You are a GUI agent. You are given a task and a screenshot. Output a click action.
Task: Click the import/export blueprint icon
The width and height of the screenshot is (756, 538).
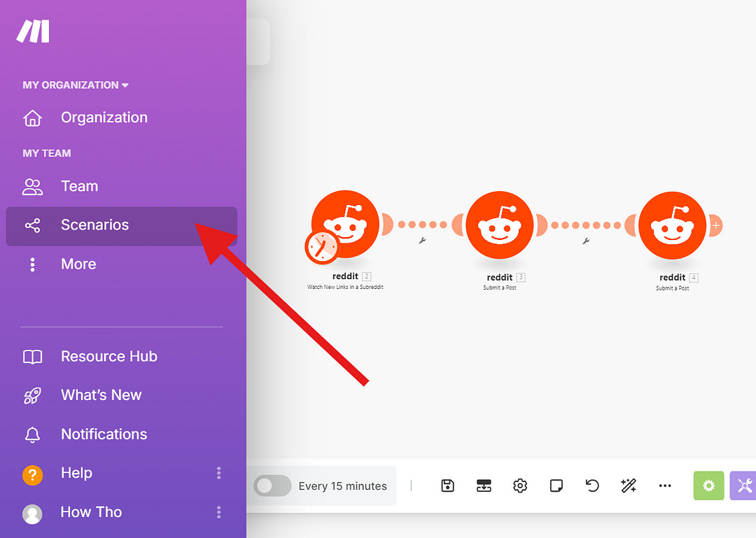[x=484, y=486]
